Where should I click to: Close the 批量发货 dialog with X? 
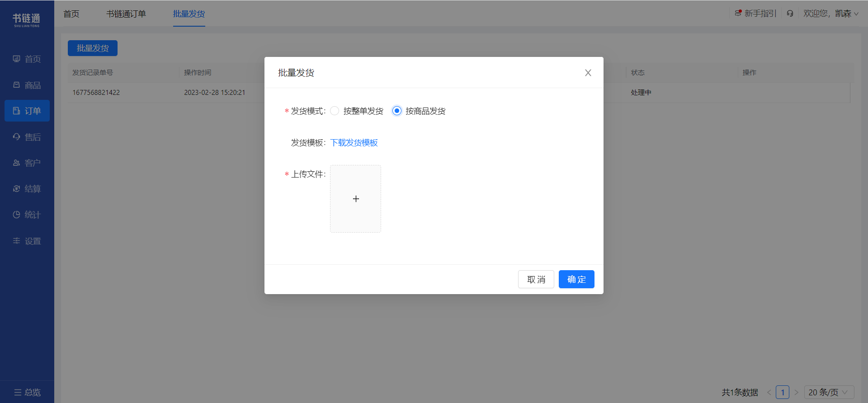coord(588,73)
